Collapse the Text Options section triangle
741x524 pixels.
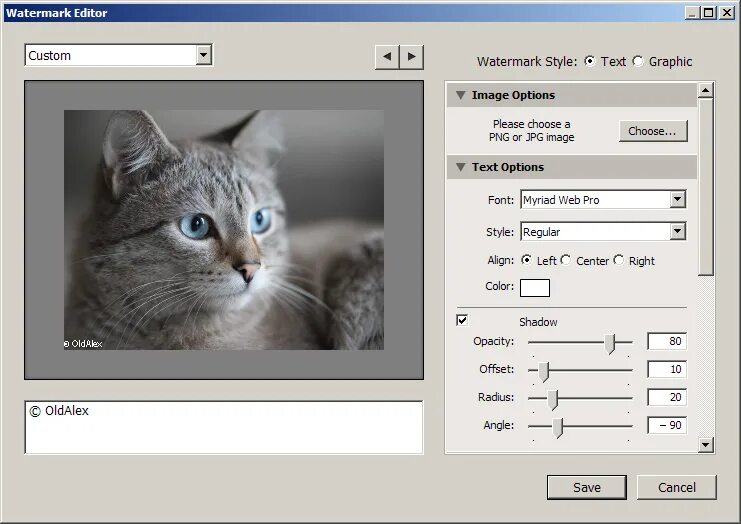460,167
